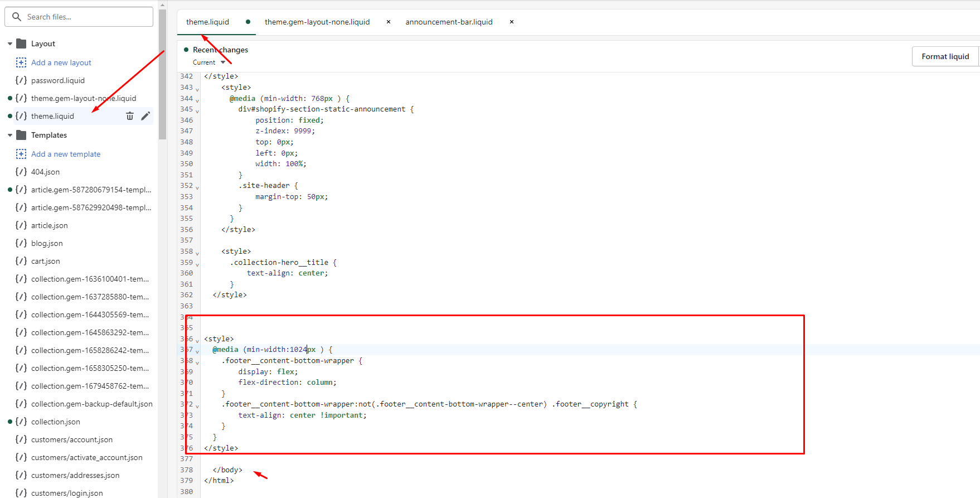Image resolution: width=980 pixels, height=498 pixels.
Task: Open collection.gem-1644305569 template file
Action: coord(90,315)
